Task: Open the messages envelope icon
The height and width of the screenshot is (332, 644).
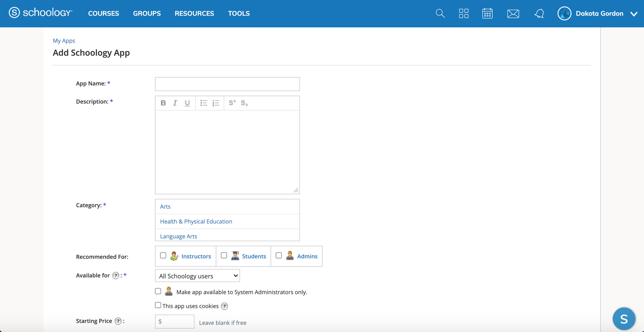Action: point(513,14)
